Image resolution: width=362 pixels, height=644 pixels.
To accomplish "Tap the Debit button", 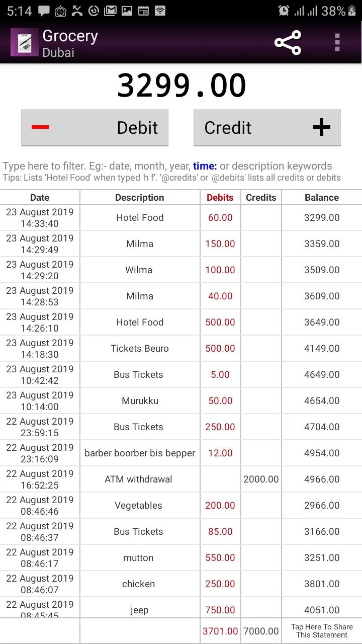I will click(95, 127).
